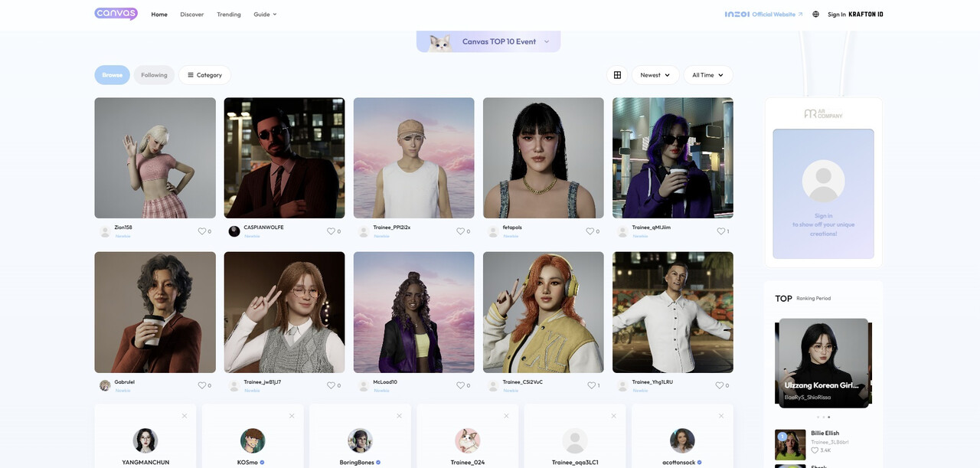Open the Ulzzang Korean Girl top thumbnail

click(x=823, y=363)
